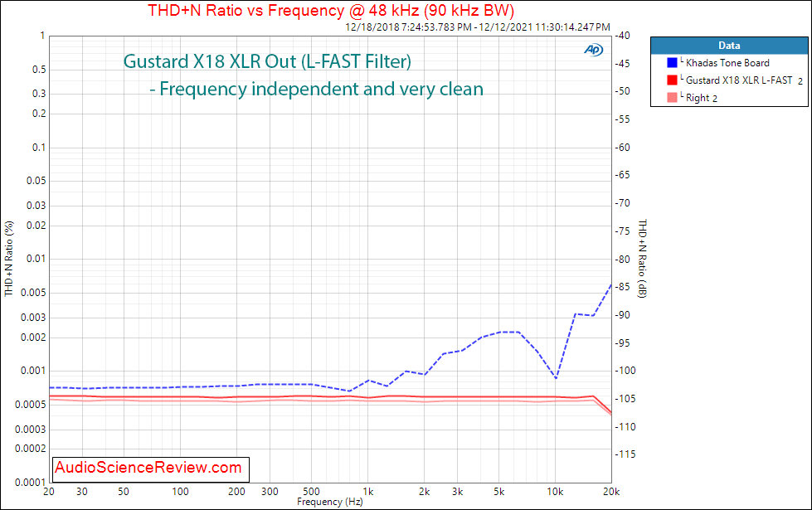The height and width of the screenshot is (510, 812).
Task: Click the -100 dB tick label
Action: [x=625, y=371]
